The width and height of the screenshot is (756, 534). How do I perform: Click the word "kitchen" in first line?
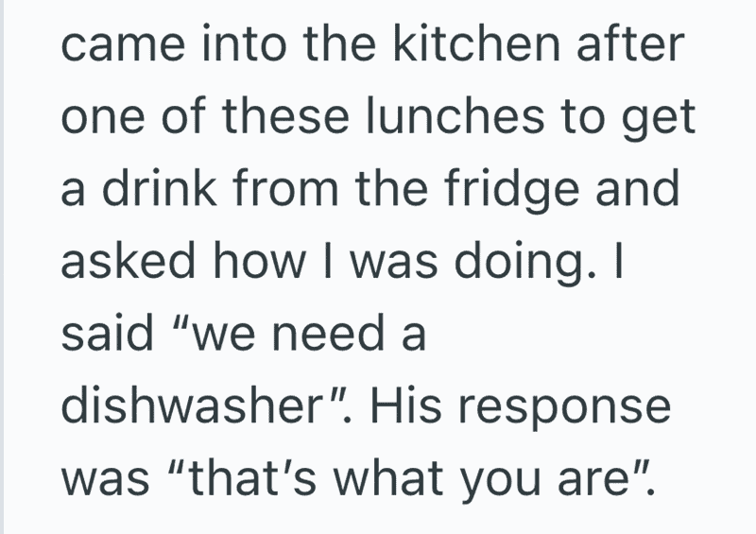(477, 43)
